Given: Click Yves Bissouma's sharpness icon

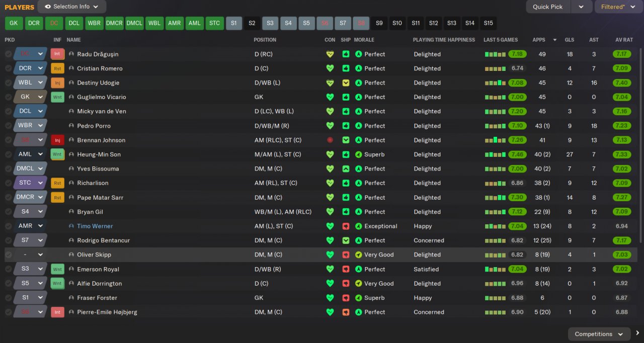Looking at the screenshot, I should 346,168.
